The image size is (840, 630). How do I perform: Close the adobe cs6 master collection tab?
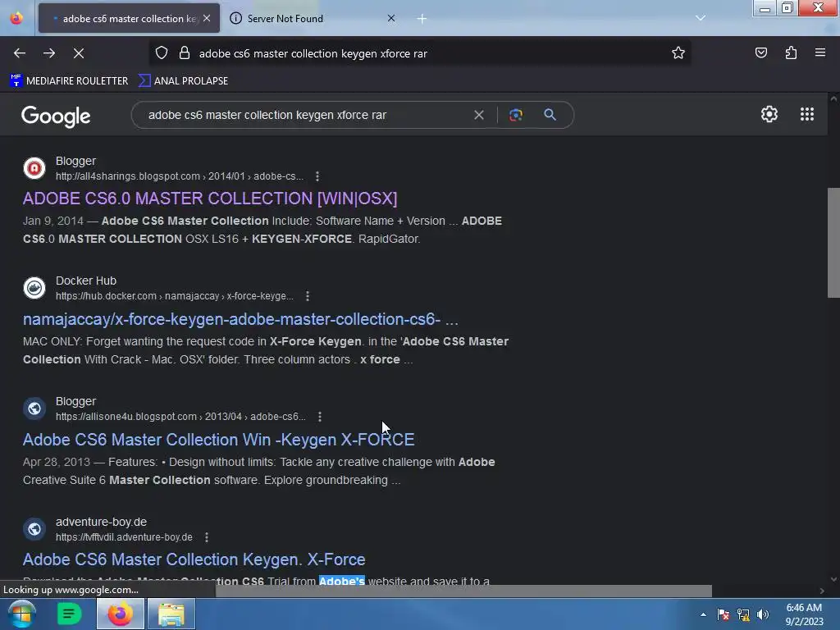[x=207, y=18]
